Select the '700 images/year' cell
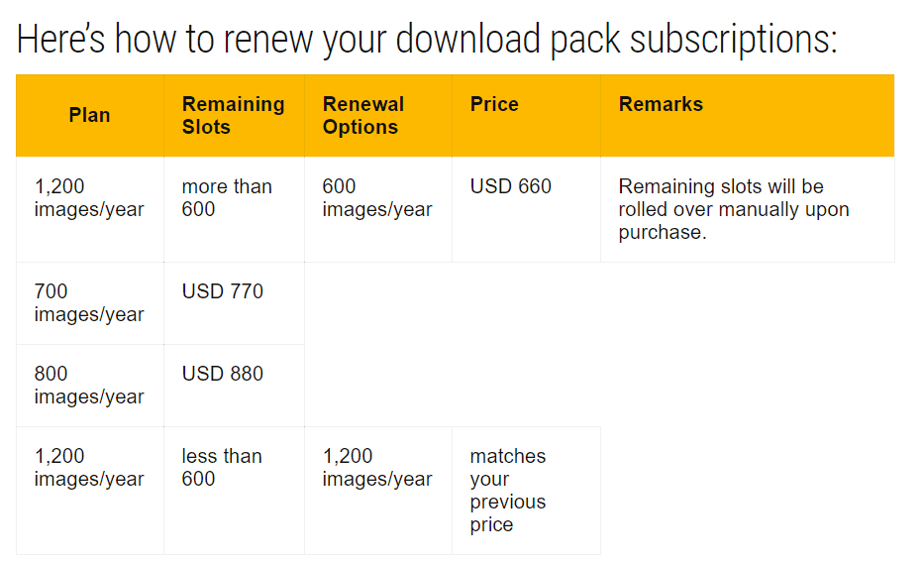The height and width of the screenshot is (564, 924). click(89, 302)
